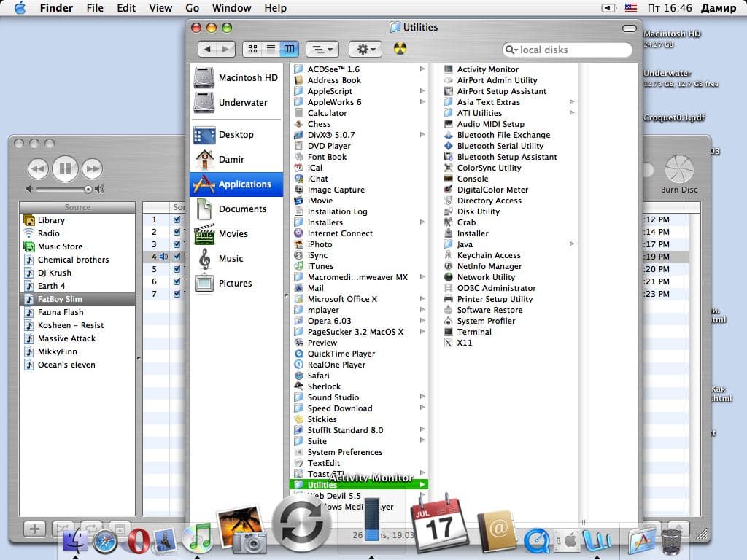Image resolution: width=747 pixels, height=560 pixels.
Task: Open Trash from the Dock
Action: [671, 542]
